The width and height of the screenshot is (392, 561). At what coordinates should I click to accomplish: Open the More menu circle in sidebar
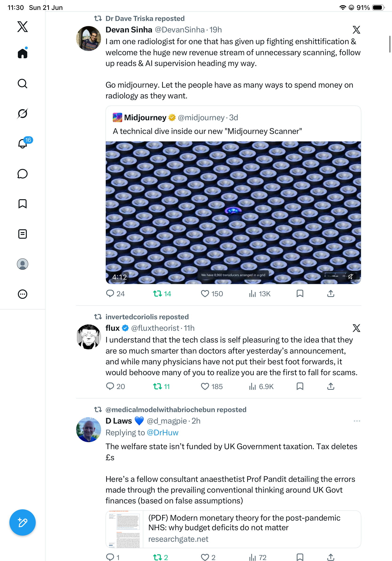[23, 294]
